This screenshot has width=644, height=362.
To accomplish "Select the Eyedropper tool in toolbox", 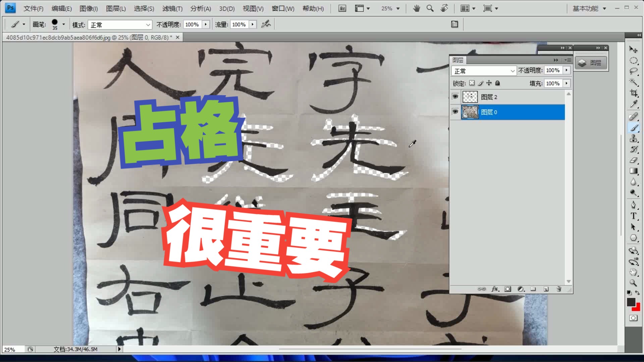I will [x=633, y=104].
